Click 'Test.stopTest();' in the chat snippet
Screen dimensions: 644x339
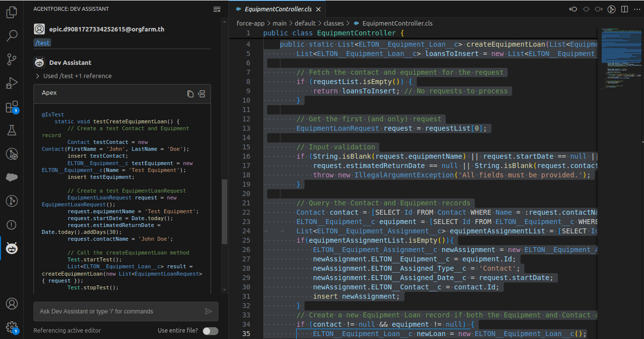point(93,288)
